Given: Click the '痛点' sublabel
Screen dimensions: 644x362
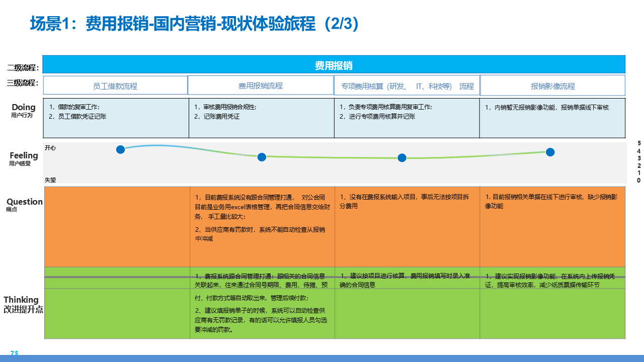Looking at the screenshot, I should (x=12, y=209).
